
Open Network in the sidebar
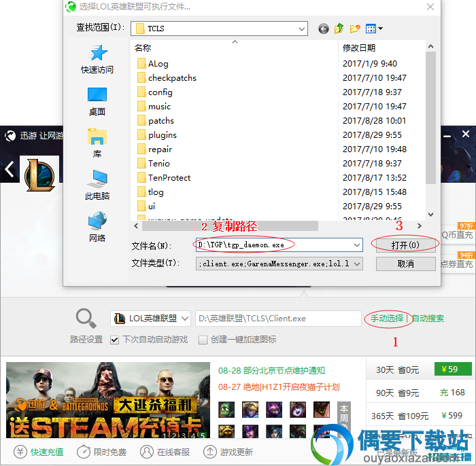pos(97,227)
